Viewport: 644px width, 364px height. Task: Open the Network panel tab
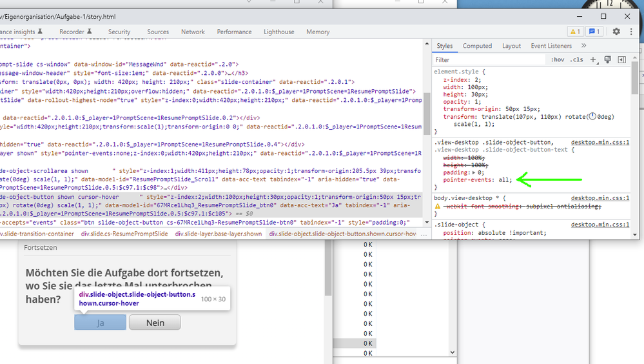coord(193,32)
